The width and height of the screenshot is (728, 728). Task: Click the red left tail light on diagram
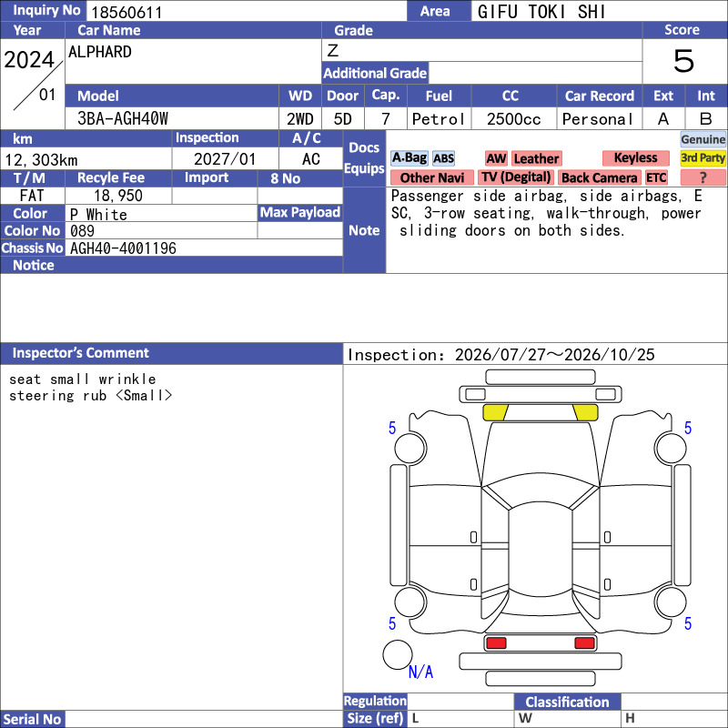(496, 643)
